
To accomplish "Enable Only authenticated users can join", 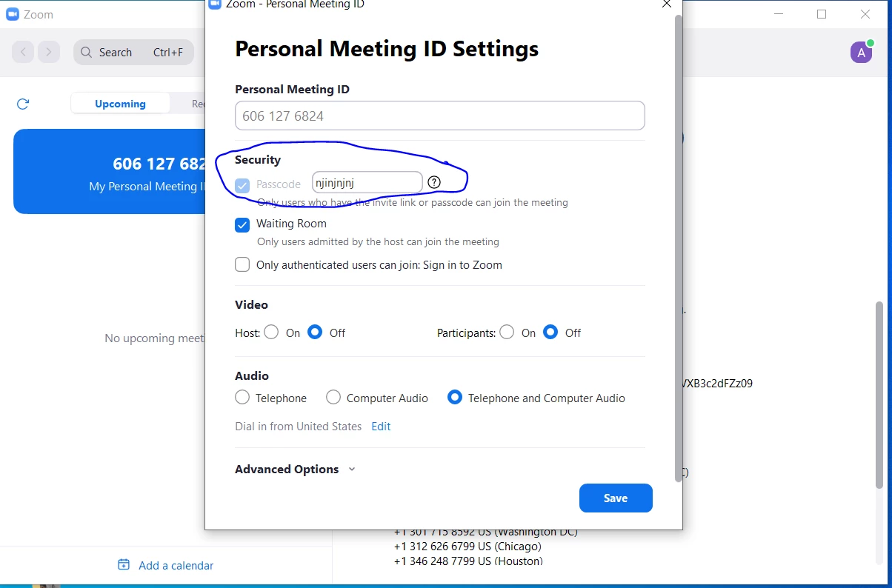I will point(242,264).
